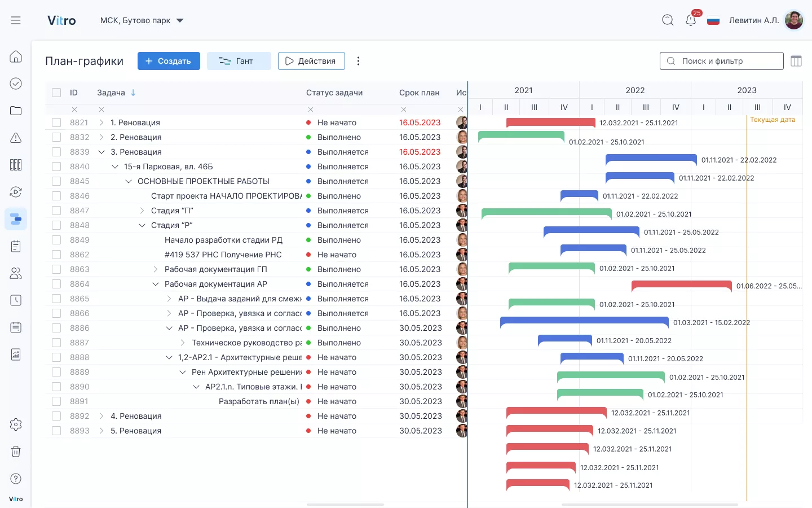Viewport: 812px width, 508px height.
Task: Expand the 1. Реновация row
Action: click(x=101, y=122)
